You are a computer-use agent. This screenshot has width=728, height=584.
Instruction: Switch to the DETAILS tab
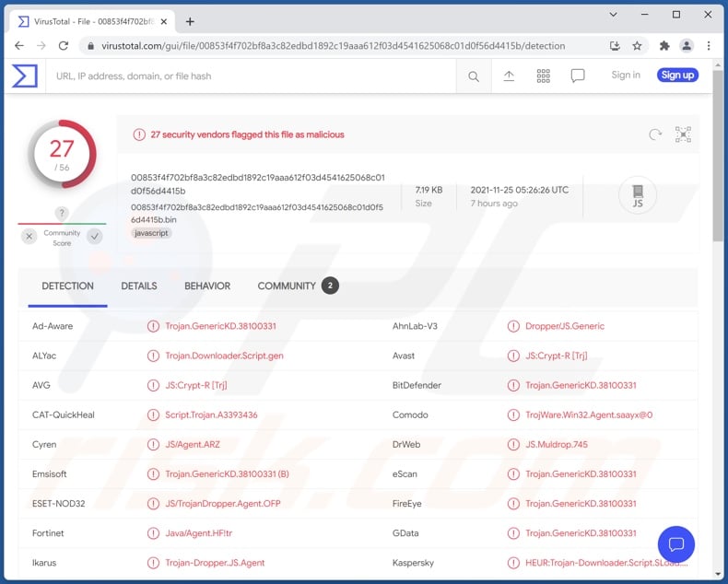pyautogui.click(x=139, y=286)
